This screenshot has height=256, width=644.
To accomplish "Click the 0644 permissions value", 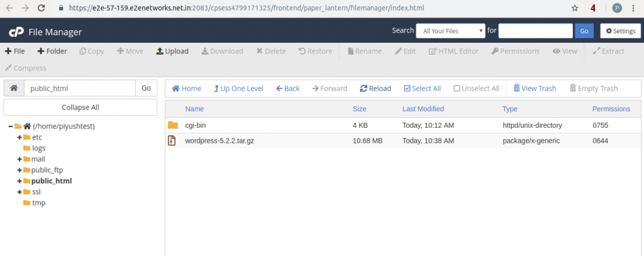I will 601,141.
